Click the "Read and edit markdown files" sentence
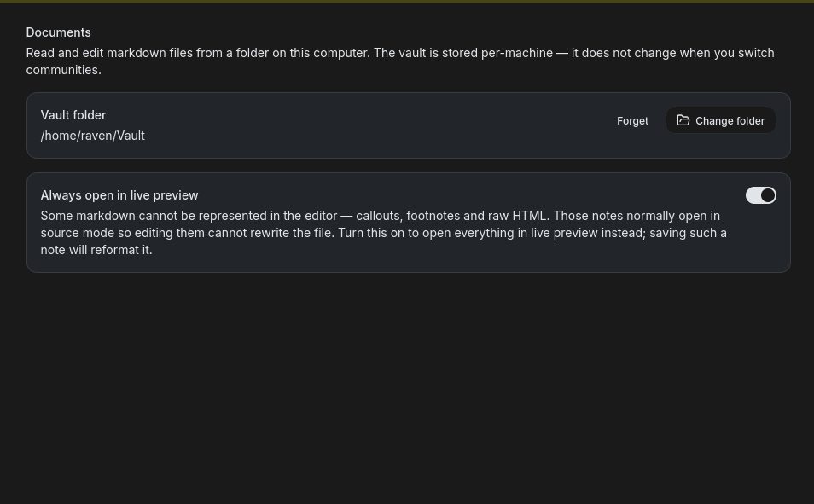Screen dimensions: 814x504 pos(198,53)
